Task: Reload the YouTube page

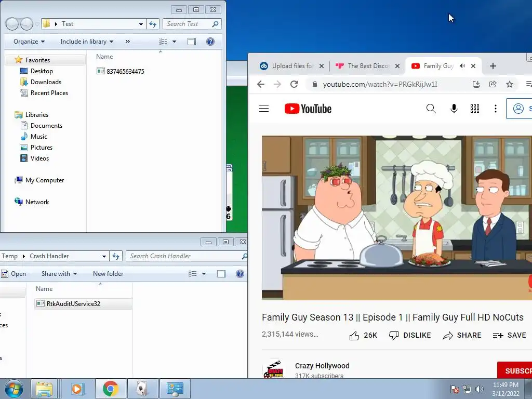Action: [x=294, y=84]
